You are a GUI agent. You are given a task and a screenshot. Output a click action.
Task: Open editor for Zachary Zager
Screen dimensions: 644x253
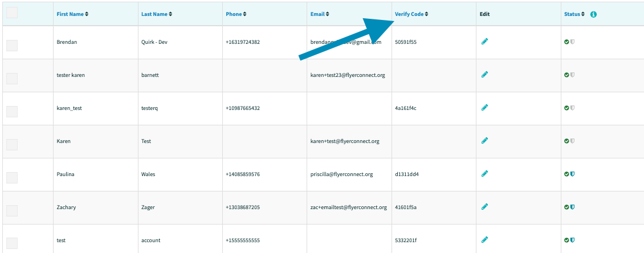coord(484,207)
